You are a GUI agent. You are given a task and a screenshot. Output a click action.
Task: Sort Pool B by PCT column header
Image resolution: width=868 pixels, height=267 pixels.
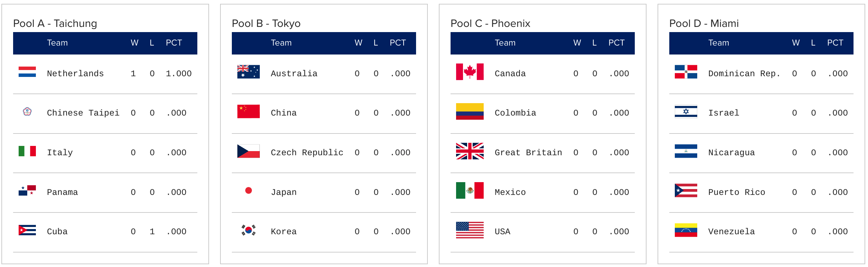tap(398, 43)
